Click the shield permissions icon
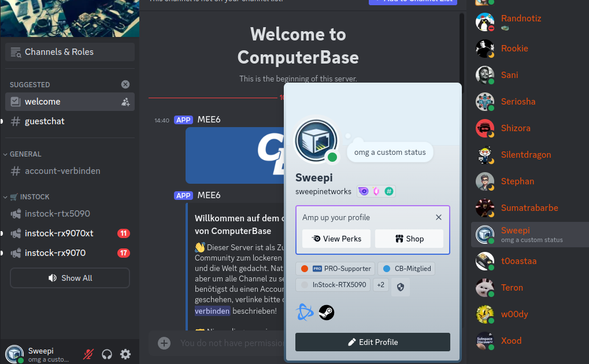 [401, 287]
